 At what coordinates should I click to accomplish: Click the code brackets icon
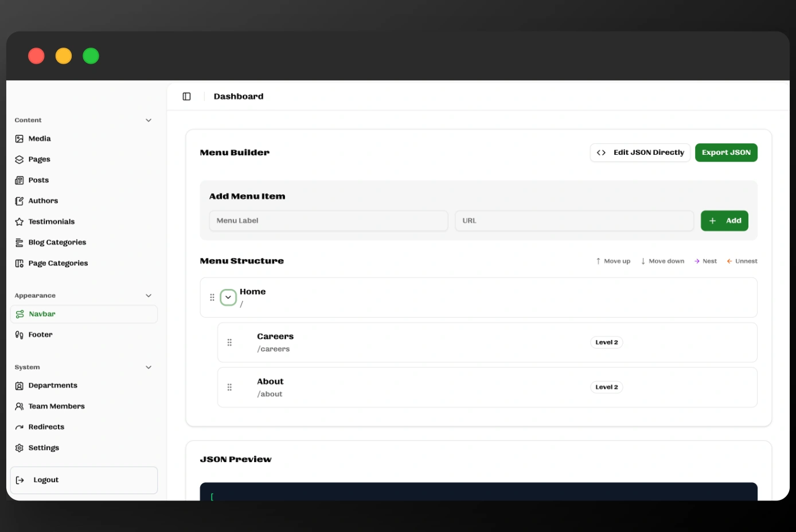point(601,152)
